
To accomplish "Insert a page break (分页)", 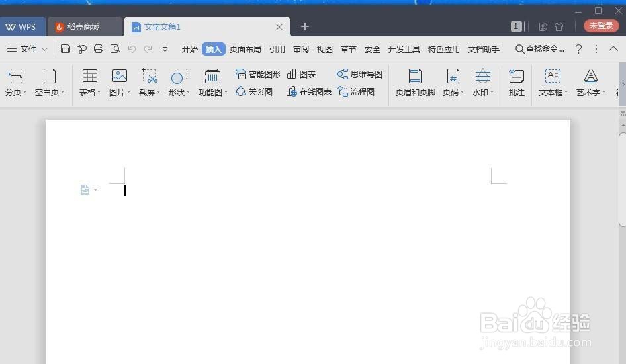I will (16, 82).
